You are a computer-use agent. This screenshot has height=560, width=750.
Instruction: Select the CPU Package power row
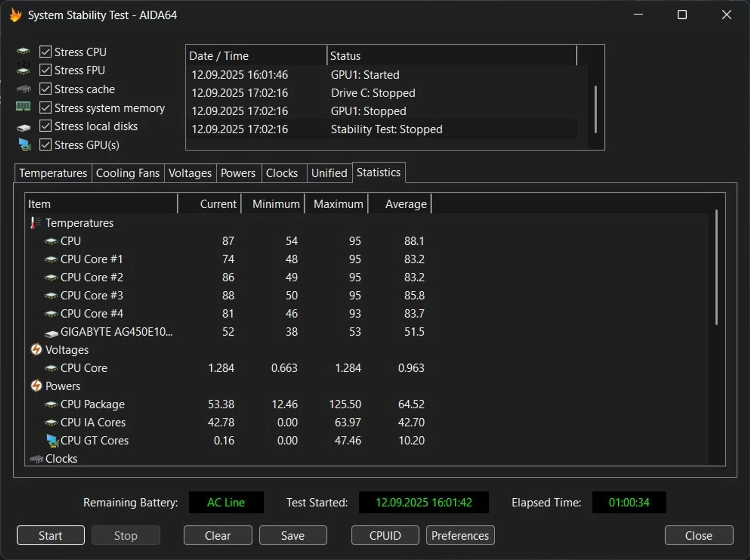(x=93, y=404)
